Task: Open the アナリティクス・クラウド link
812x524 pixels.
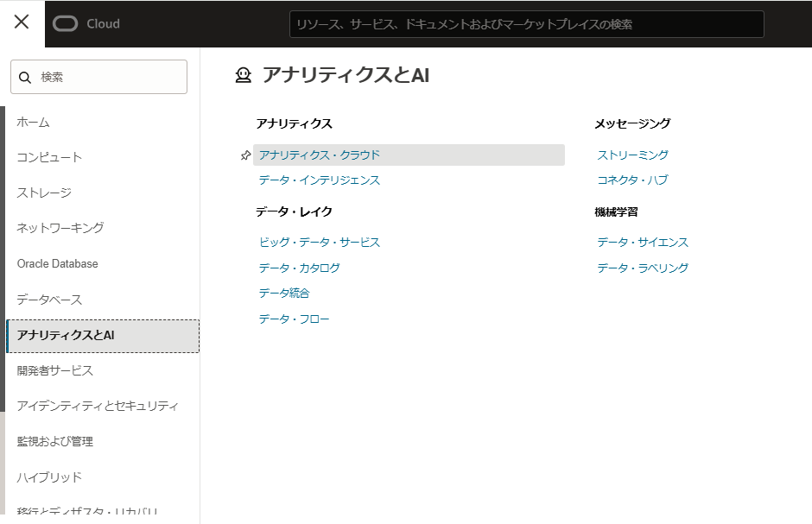Action: (x=320, y=155)
